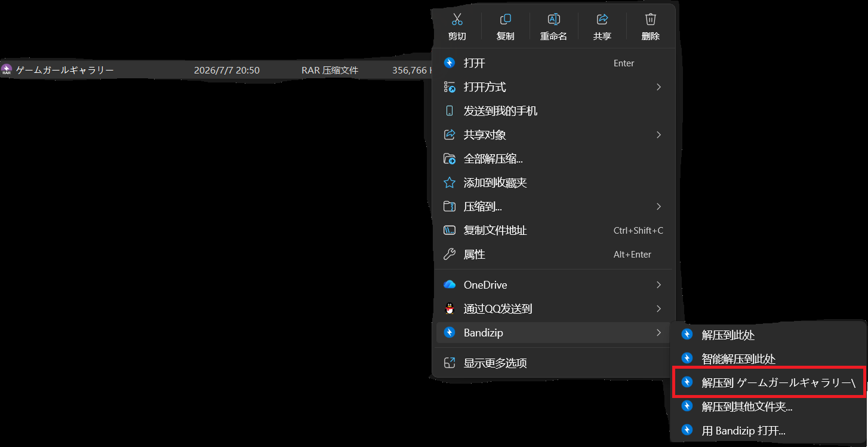Expand 通过QQ发送到 submenu arrow
The height and width of the screenshot is (447, 868).
(x=658, y=308)
